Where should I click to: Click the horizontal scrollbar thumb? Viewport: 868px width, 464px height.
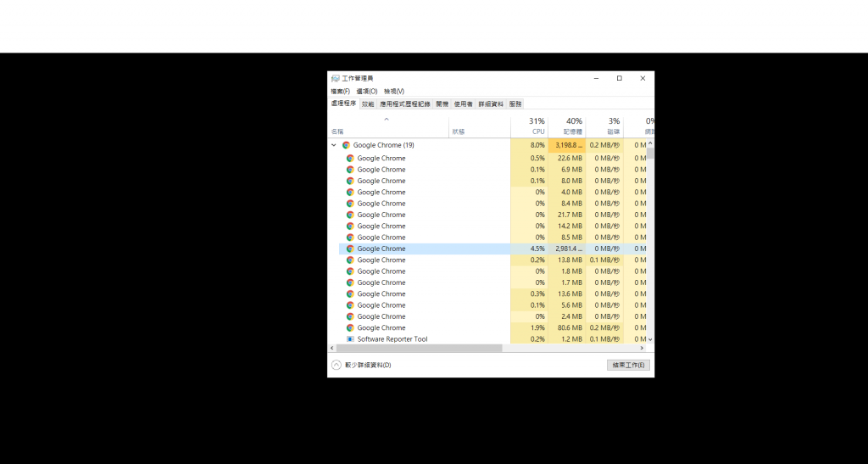[x=419, y=349]
